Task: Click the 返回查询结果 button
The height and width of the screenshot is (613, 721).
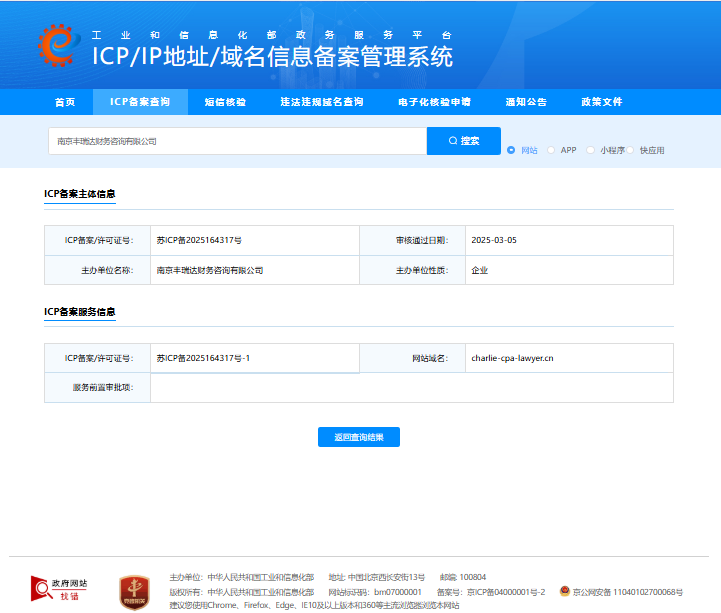Action: (359, 437)
